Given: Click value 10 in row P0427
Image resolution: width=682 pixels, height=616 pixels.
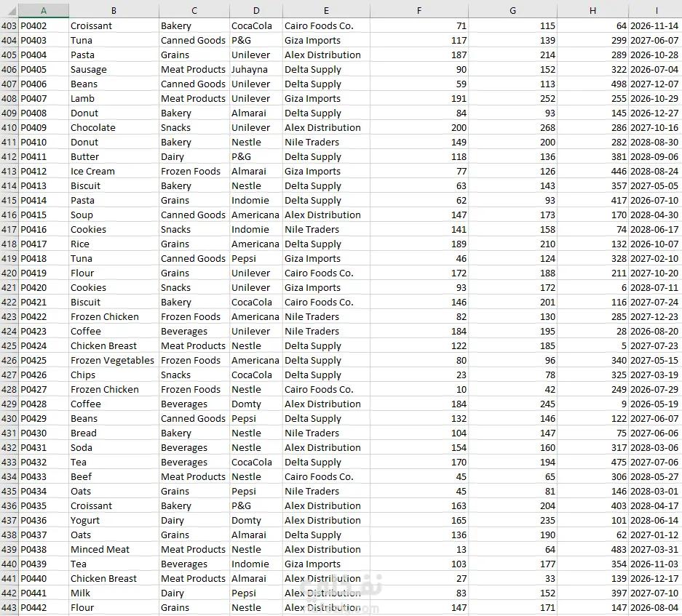Looking at the screenshot, I should point(419,389).
